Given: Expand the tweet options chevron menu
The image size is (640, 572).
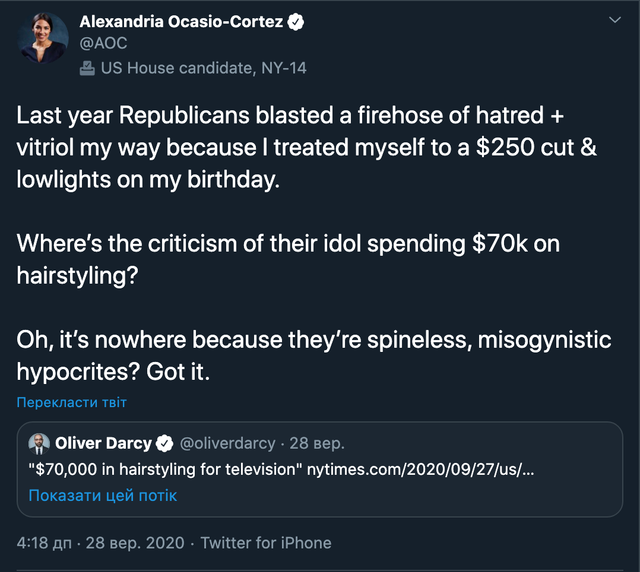Looking at the screenshot, I should tap(614, 20).
